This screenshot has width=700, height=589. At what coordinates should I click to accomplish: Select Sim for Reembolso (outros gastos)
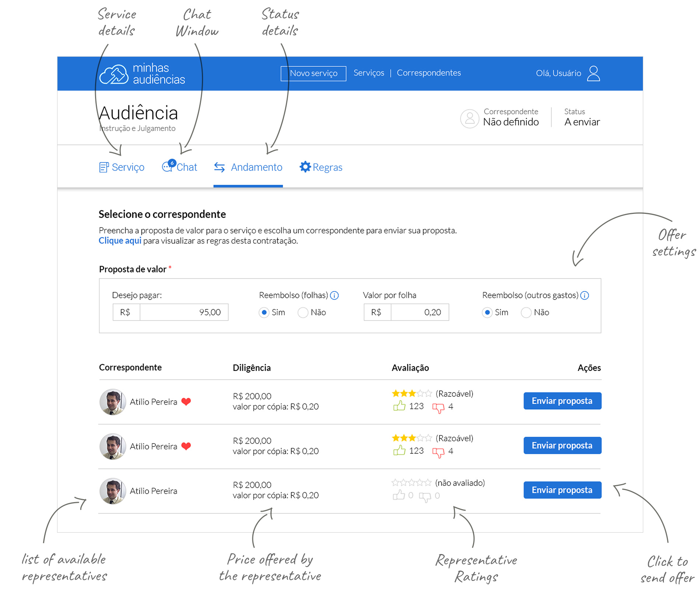click(x=487, y=313)
